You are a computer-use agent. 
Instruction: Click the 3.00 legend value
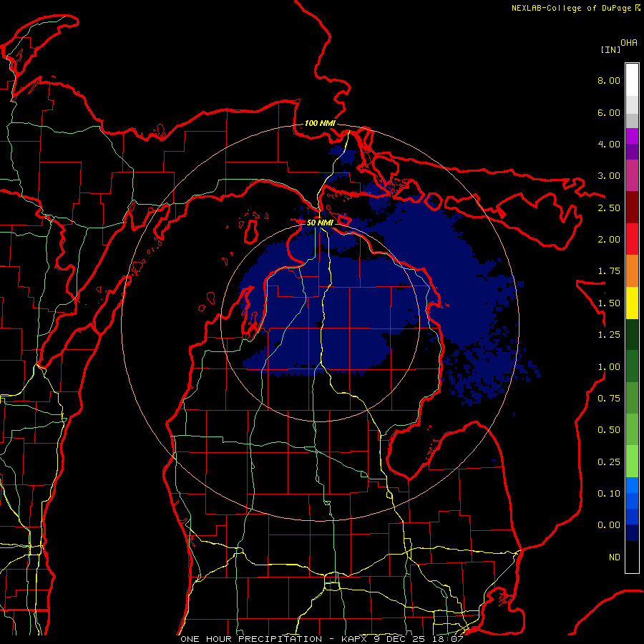[609, 176]
